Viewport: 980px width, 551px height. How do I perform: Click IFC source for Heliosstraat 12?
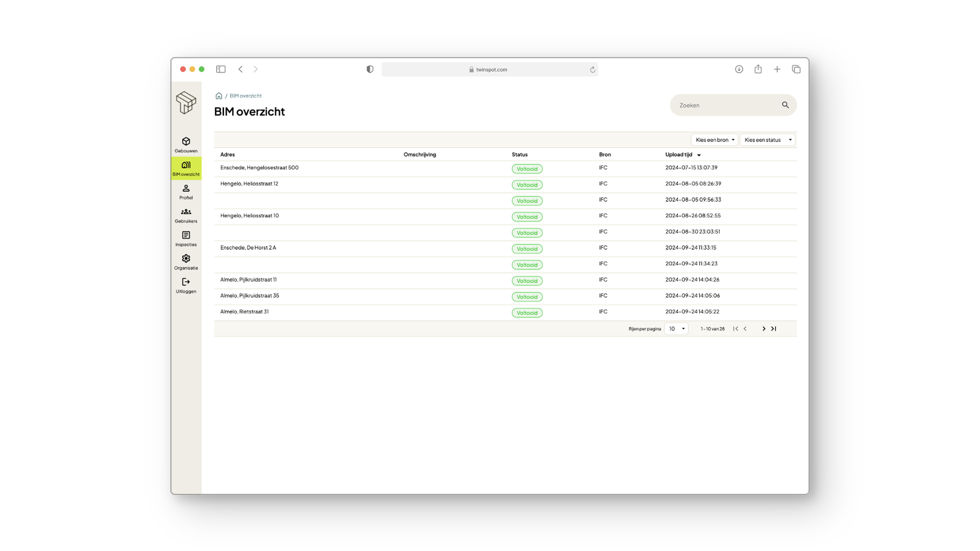pyautogui.click(x=603, y=184)
